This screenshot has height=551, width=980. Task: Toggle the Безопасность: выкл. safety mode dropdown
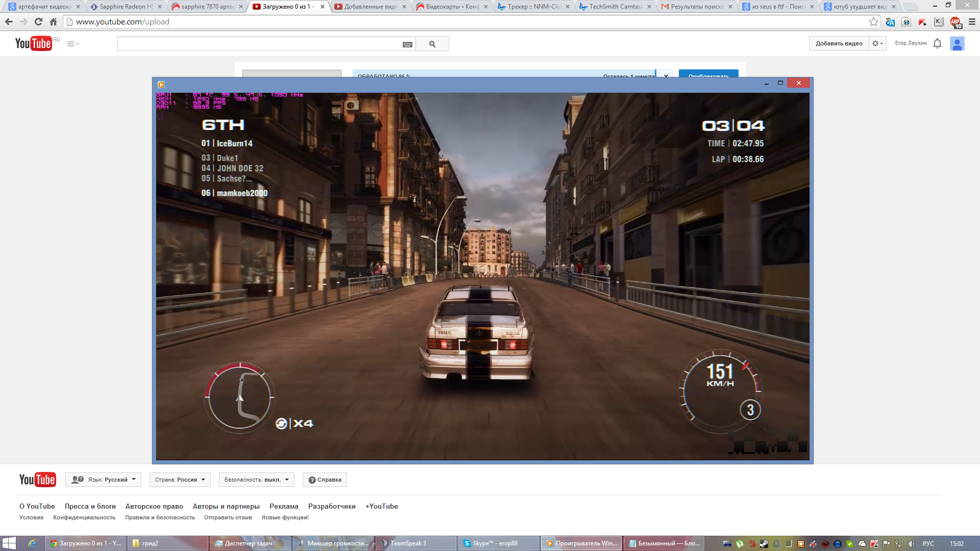tap(256, 480)
